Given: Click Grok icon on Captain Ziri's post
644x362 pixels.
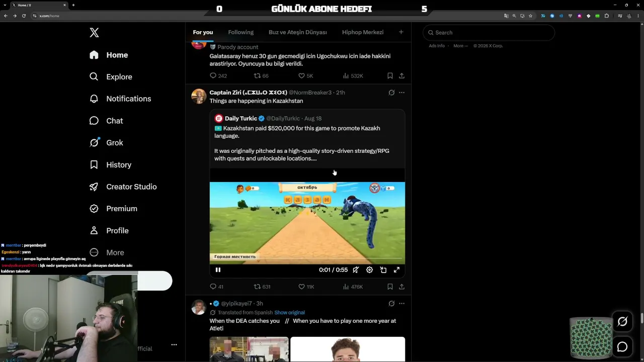Looking at the screenshot, I should 391,93.
